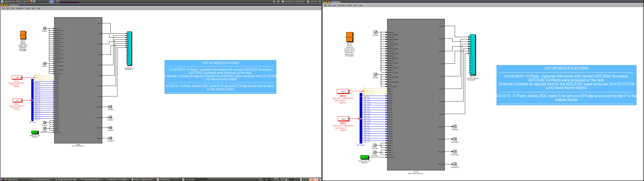Viewport: 644px width, 181px height.
Task: Launch Firefox from the top panel
Action: tap(31, 2)
